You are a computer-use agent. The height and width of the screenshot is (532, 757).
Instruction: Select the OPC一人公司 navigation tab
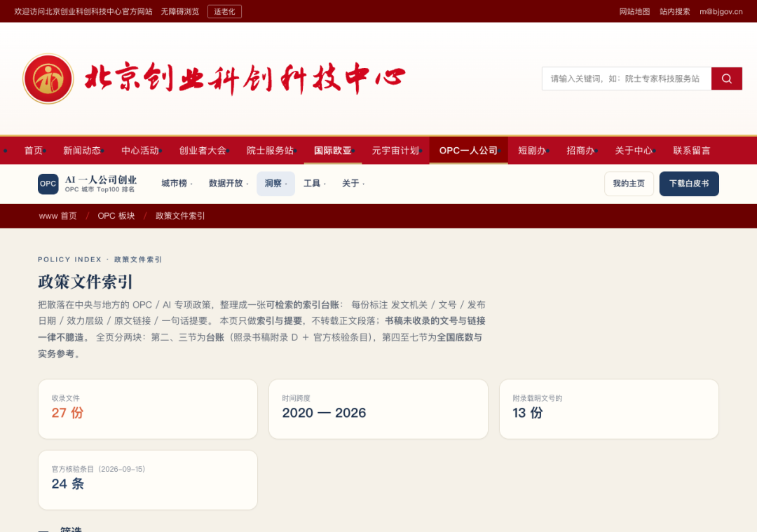pos(468,151)
